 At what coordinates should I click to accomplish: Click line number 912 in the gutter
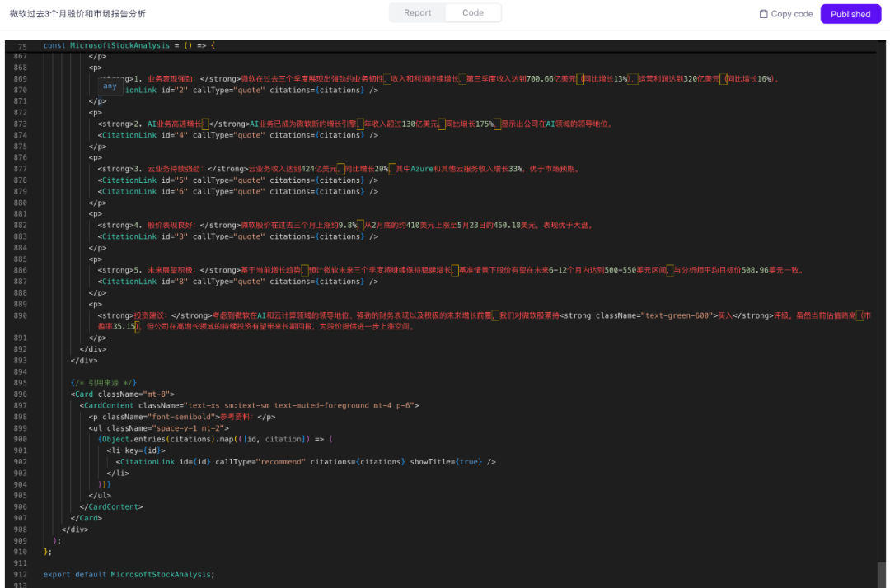coord(21,574)
